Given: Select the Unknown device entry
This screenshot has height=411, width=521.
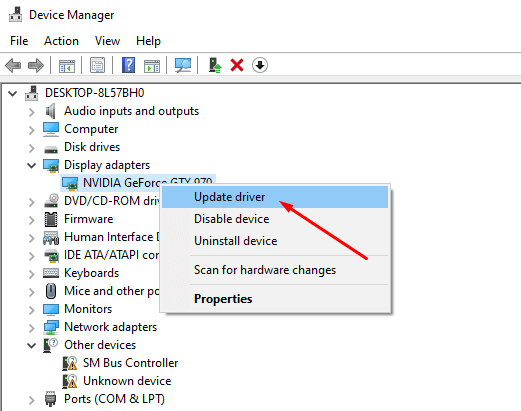Looking at the screenshot, I should point(127,381).
